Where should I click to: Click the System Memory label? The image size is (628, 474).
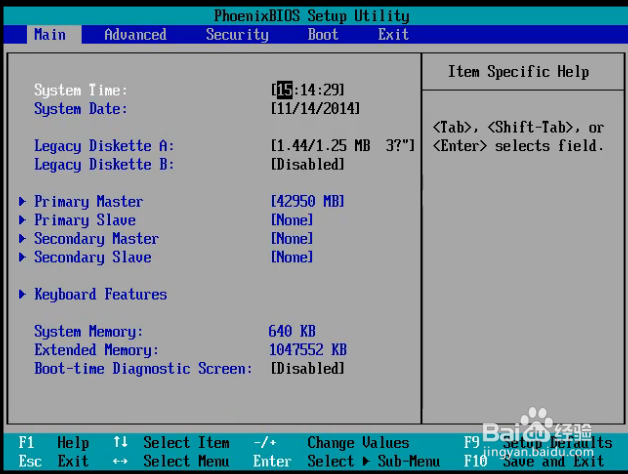click(x=89, y=332)
